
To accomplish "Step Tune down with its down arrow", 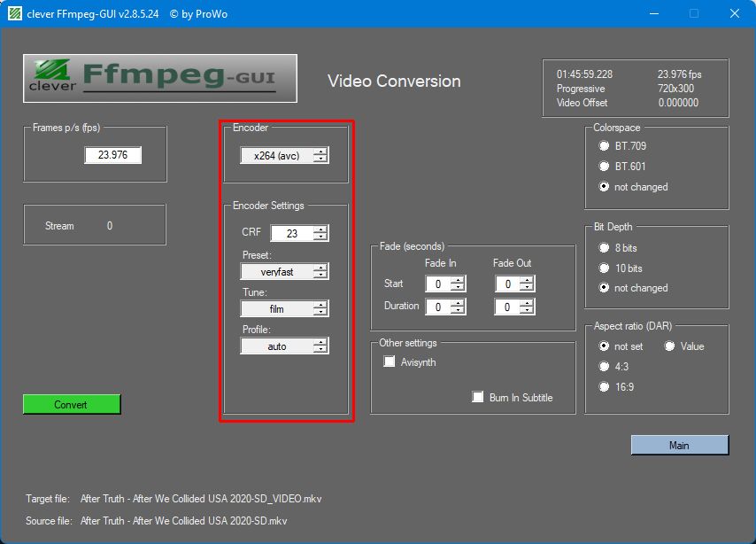I will [x=320, y=312].
